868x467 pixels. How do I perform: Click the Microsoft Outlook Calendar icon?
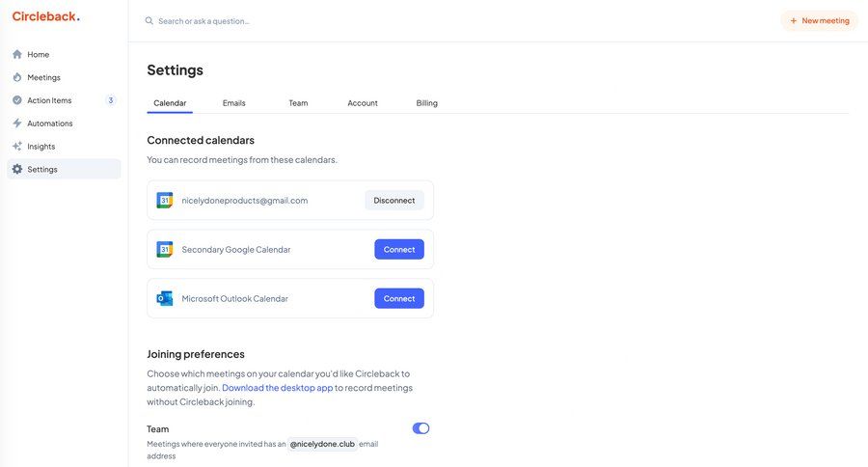[165, 299]
